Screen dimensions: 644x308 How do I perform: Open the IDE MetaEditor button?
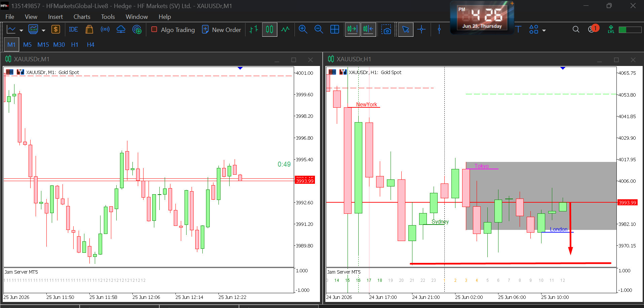coord(73,30)
